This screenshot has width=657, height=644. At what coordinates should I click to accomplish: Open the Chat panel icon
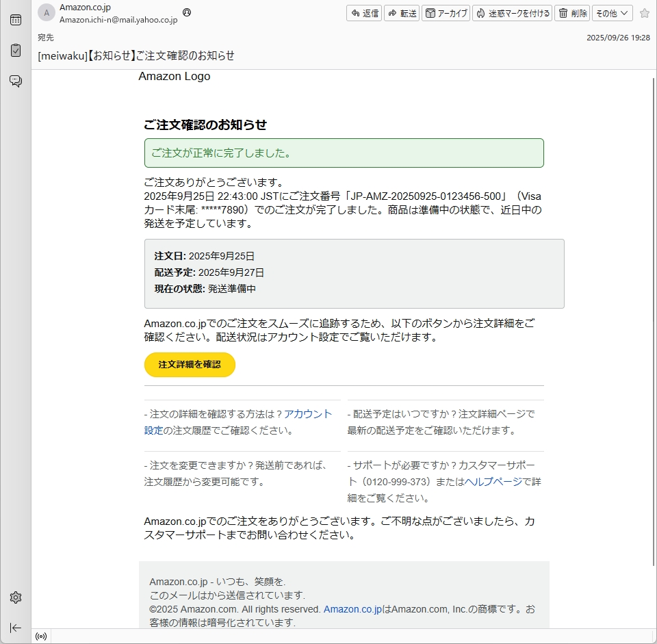pyautogui.click(x=15, y=81)
